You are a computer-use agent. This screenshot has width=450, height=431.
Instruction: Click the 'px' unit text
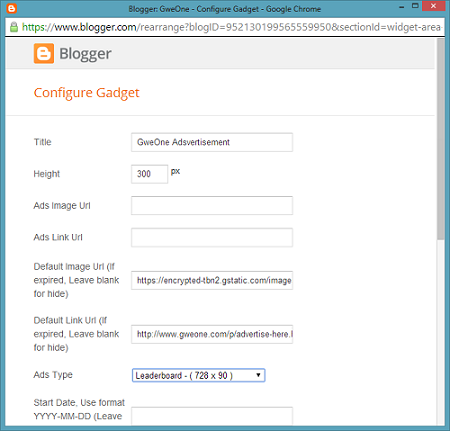(x=175, y=172)
